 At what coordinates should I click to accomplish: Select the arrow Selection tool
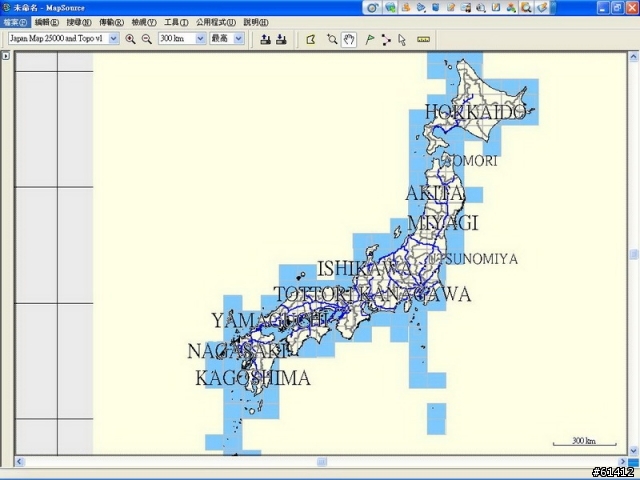point(402,40)
